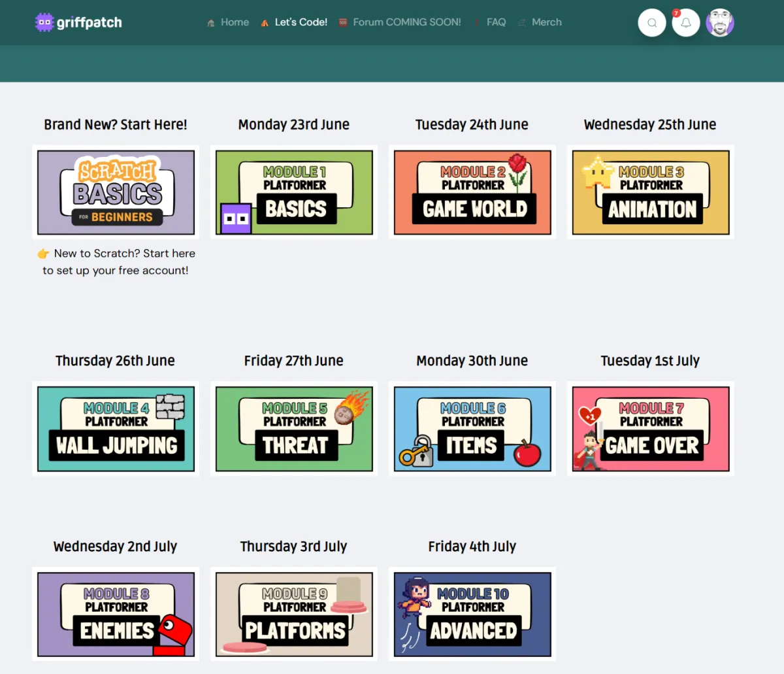Viewport: 784px width, 674px height.
Task: Click the Merch menu icon
Action: point(522,23)
